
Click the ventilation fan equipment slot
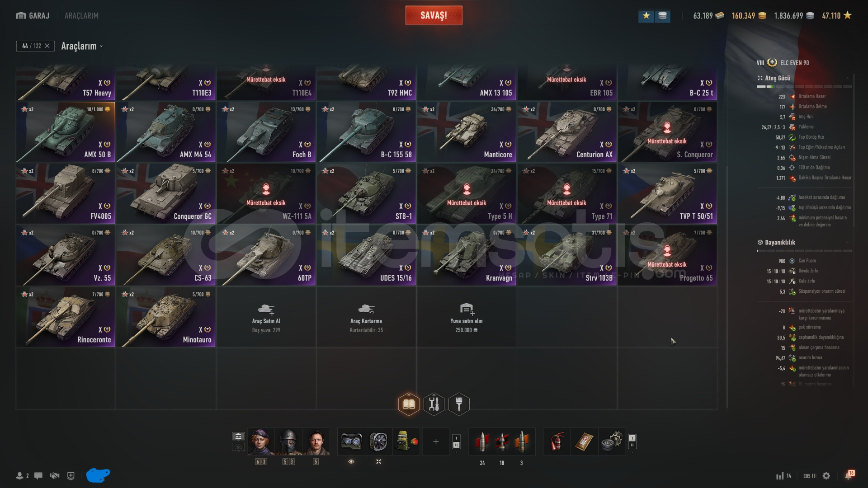coord(378,441)
